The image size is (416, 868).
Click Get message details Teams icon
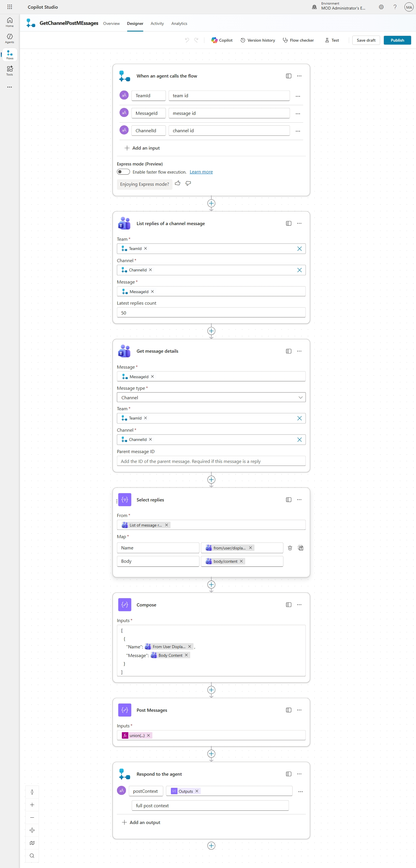tap(124, 351)
